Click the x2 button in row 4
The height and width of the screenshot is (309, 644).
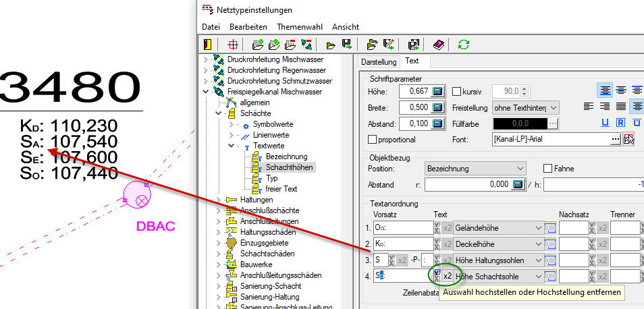click(447, 276)
